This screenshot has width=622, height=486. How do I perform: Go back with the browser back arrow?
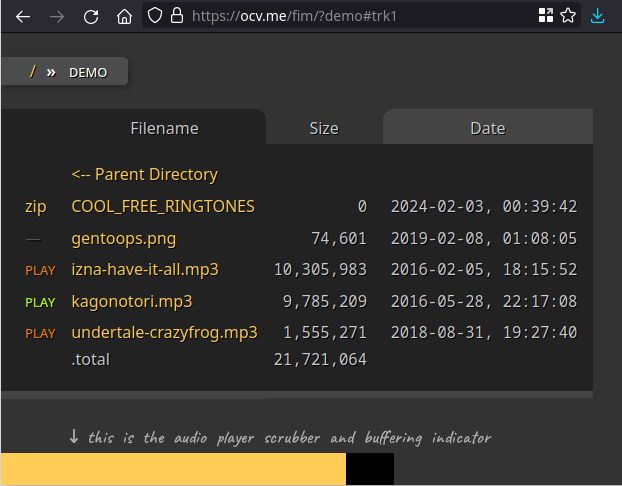23,17
